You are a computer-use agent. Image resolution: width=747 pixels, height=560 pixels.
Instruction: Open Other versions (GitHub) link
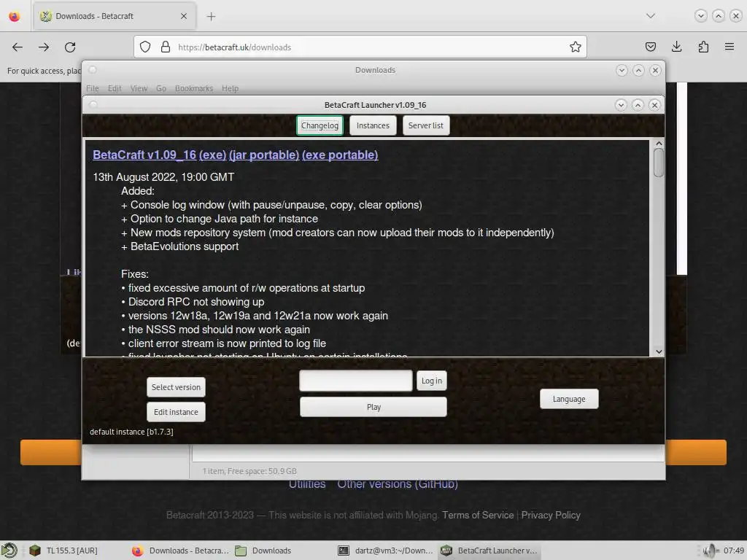398,484
